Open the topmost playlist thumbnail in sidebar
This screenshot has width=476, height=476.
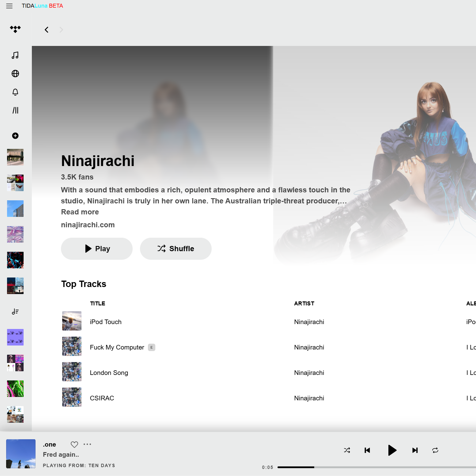click(x=15, y=157)
